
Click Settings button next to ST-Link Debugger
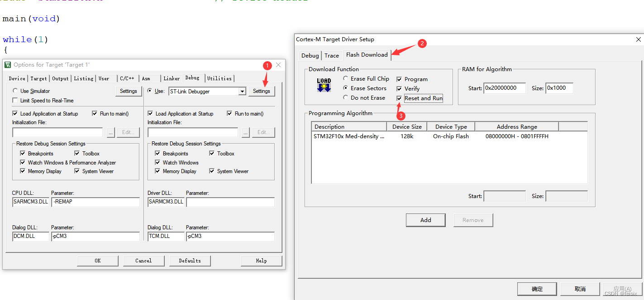coord(262,91)
